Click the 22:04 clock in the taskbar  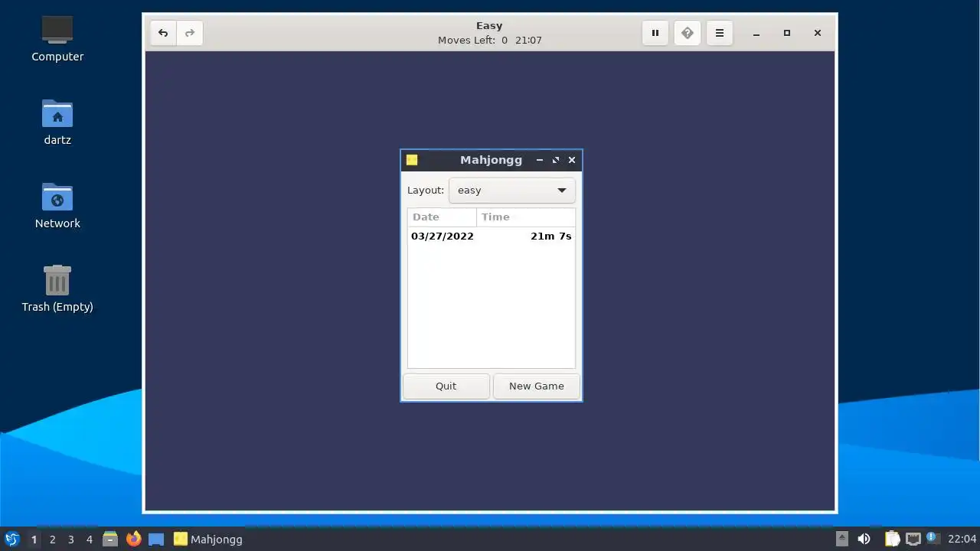[962, 540]
